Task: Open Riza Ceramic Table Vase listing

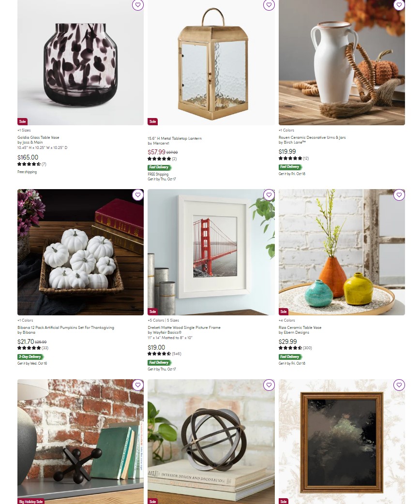Action: coord(300,327)
